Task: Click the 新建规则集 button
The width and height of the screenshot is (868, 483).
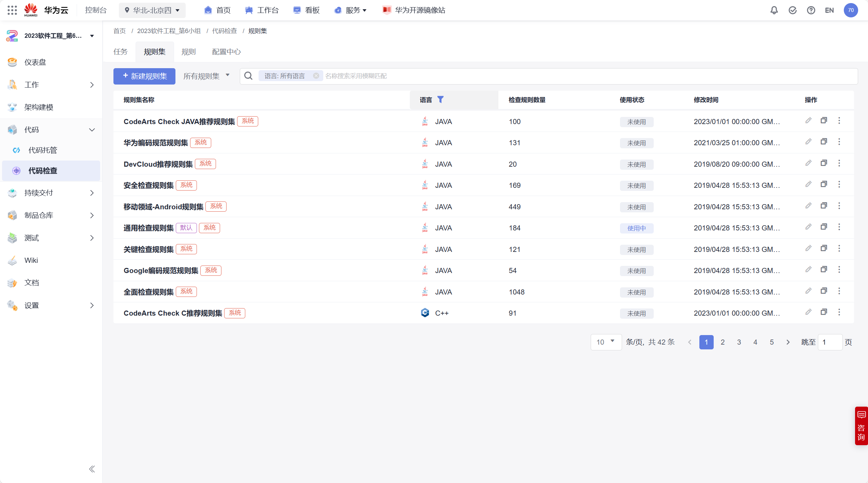Action: tap(144, 76)
